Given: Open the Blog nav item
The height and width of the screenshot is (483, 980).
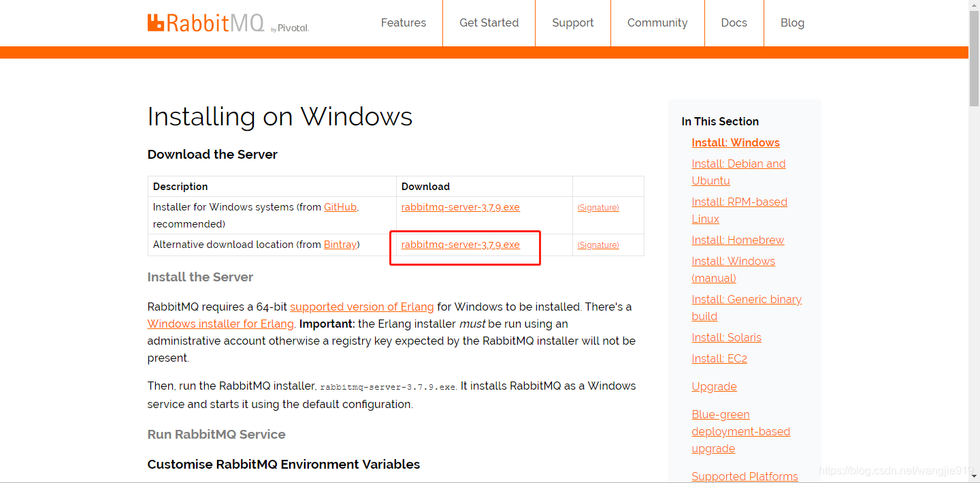Looking at the screenshot, I should [792, 22].
